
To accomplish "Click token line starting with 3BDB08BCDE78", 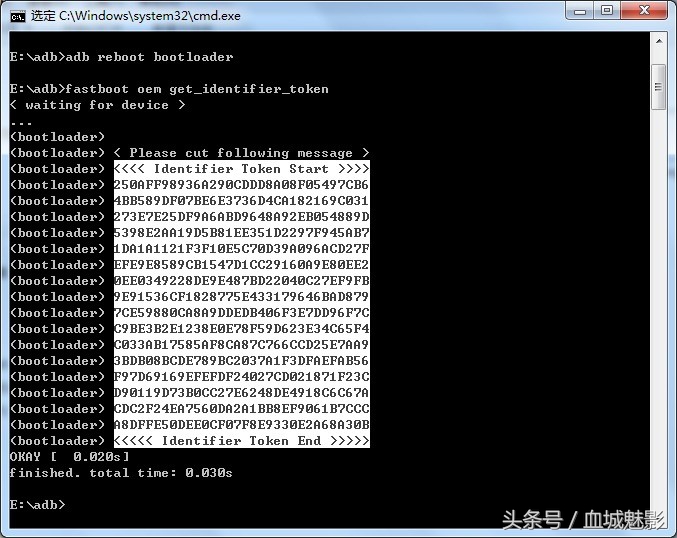I will click(x=242, y=361).
